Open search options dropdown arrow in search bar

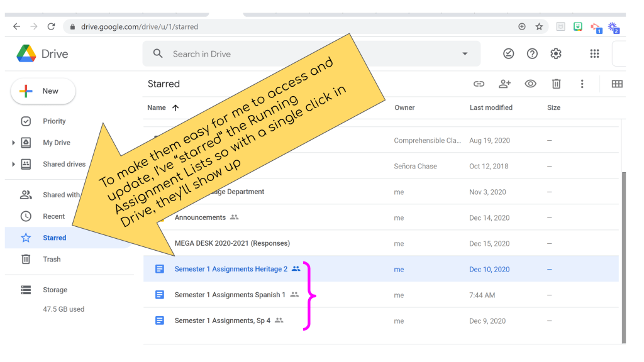[x=465, y=54]
